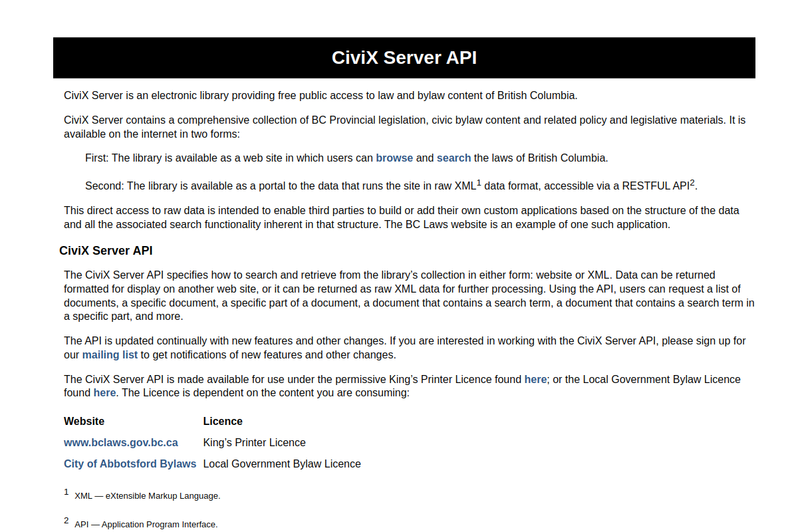The height and width of the screenshot is (532, 798).
Task: Click superscript 1 after 'raw XML'
Action: tap(479, 182)
